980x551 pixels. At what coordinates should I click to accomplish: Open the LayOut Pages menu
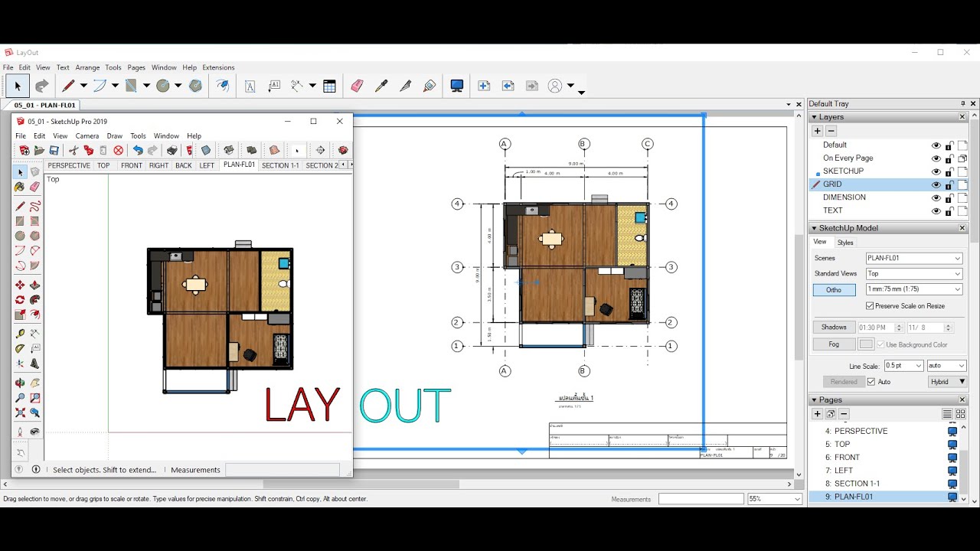[x=136, y=67]
